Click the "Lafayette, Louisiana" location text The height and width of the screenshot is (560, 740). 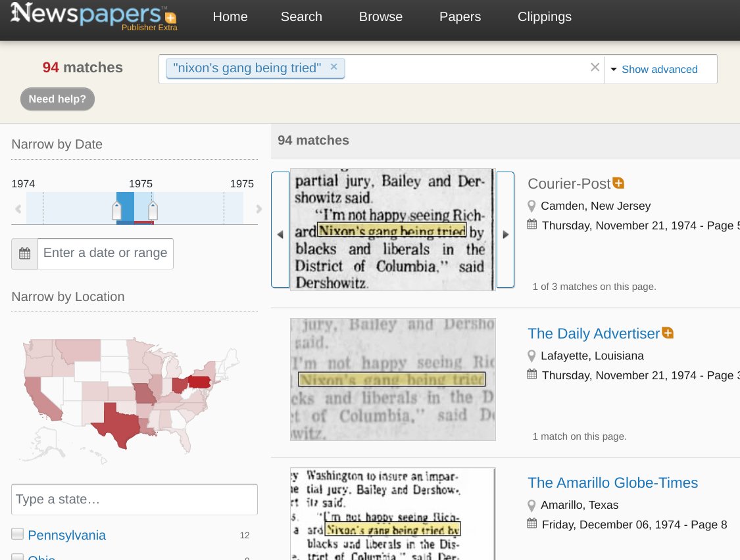point(592,356)
